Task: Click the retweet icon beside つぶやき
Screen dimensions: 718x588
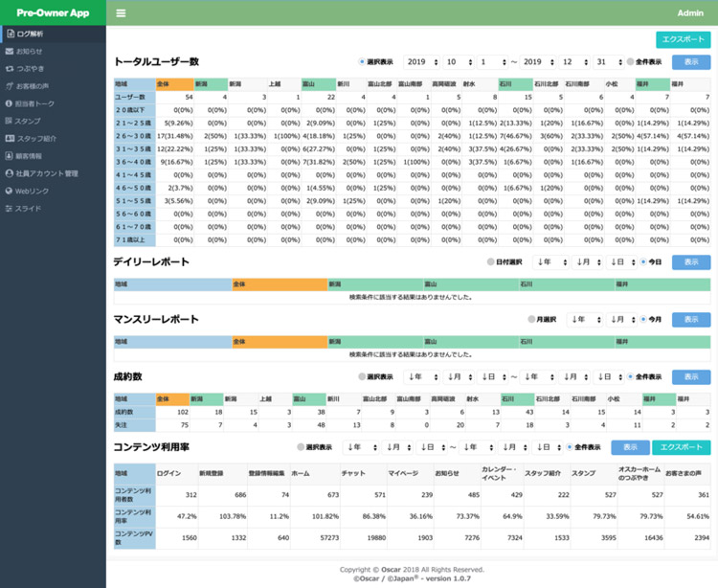Action: point(10,69)
